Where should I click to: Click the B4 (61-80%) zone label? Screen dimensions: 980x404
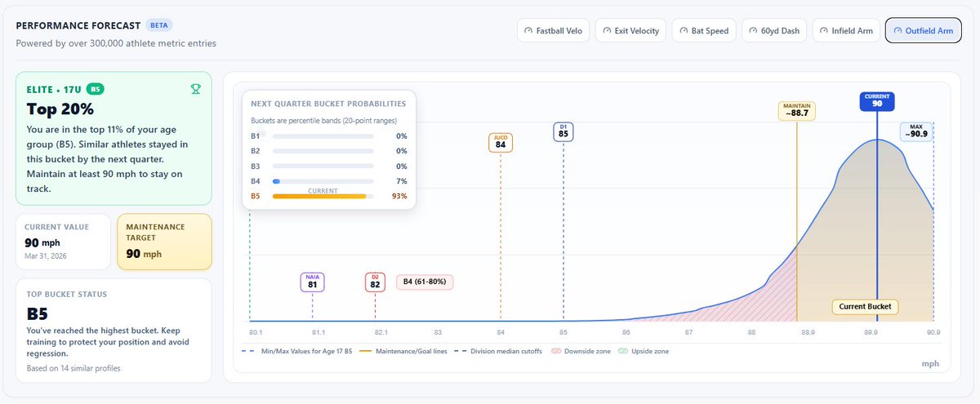point(425,282)
